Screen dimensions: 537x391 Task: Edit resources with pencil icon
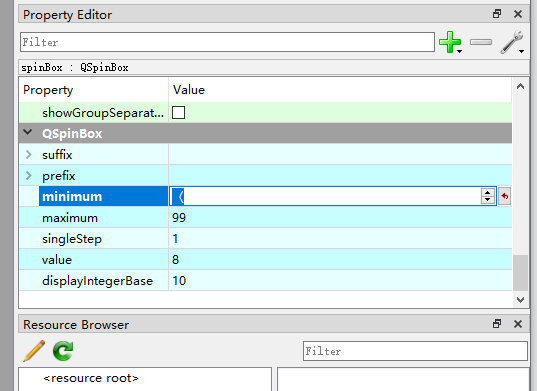(34, 351)
